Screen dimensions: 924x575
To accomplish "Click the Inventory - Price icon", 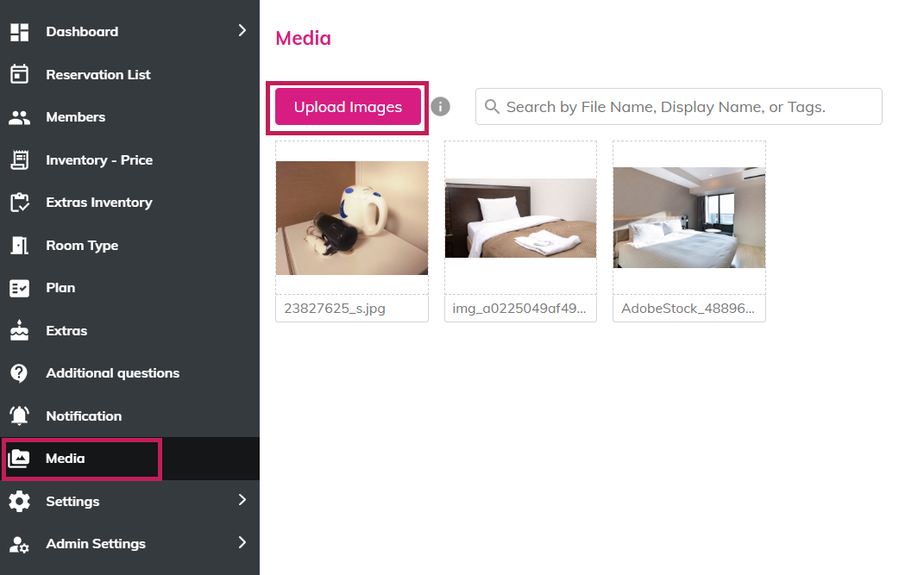I will 19,160.
